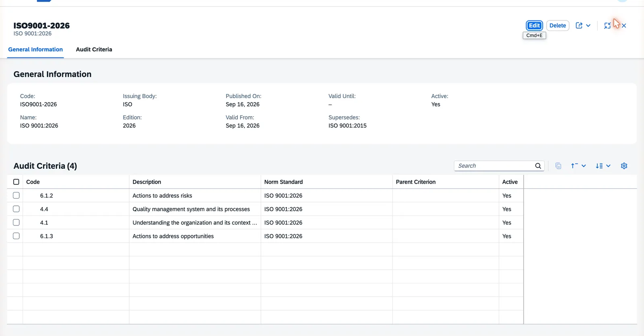Click the copy rows icon
Image resolution: width=644 pixels, height=336 pixels.
[x=558, y=166]
